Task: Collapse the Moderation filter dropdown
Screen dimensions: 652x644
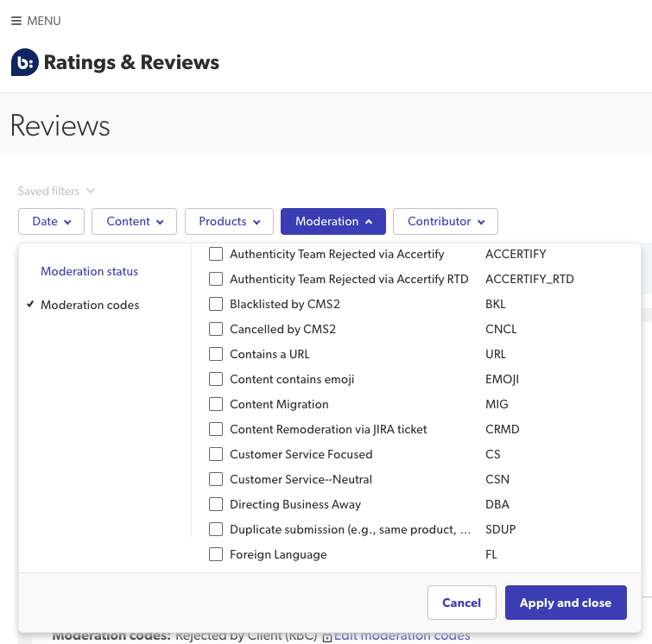Action: pyautogui.click(x=333, y=222)
